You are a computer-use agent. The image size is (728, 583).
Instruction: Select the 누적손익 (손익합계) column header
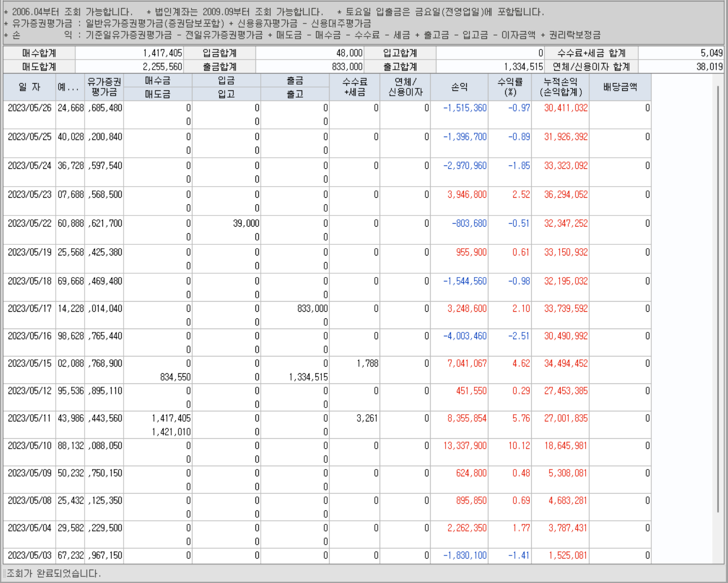tap(560, 87)
